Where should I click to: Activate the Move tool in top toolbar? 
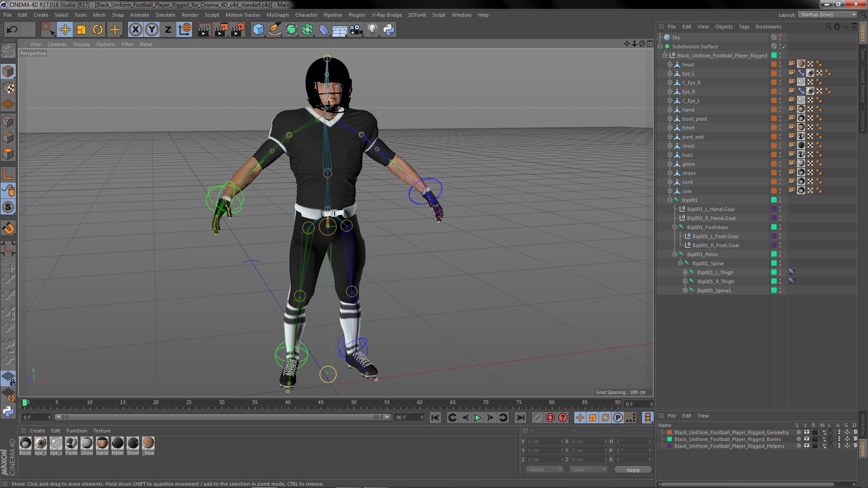point(65,30)
